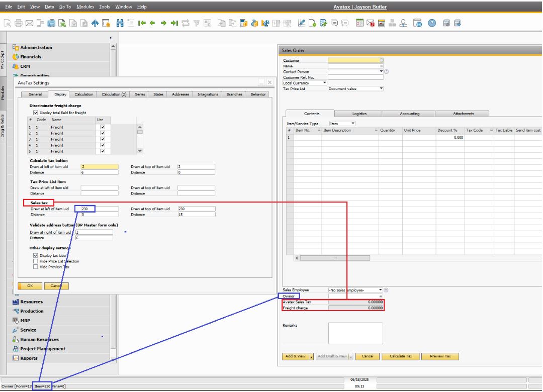Click the Find binoculars icon
This screenshot has height=392, width=543.
point(120,23)
